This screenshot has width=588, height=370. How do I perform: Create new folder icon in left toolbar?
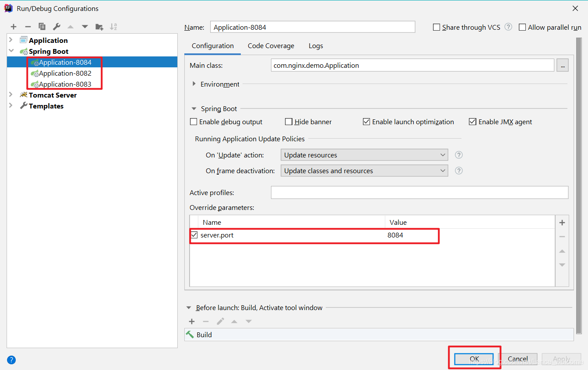(x=99, y=27)
